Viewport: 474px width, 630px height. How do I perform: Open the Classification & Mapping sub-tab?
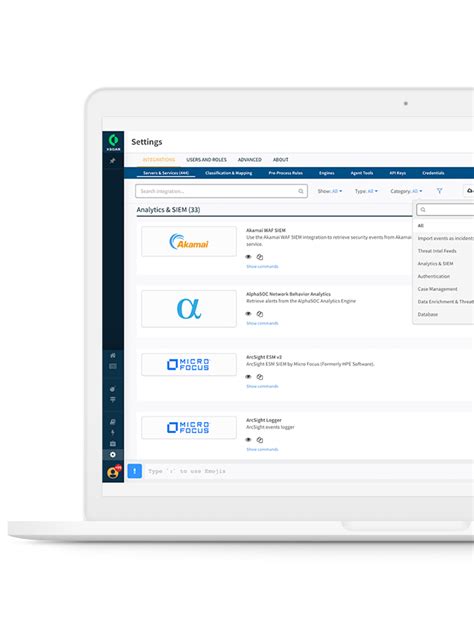point(229,173)
